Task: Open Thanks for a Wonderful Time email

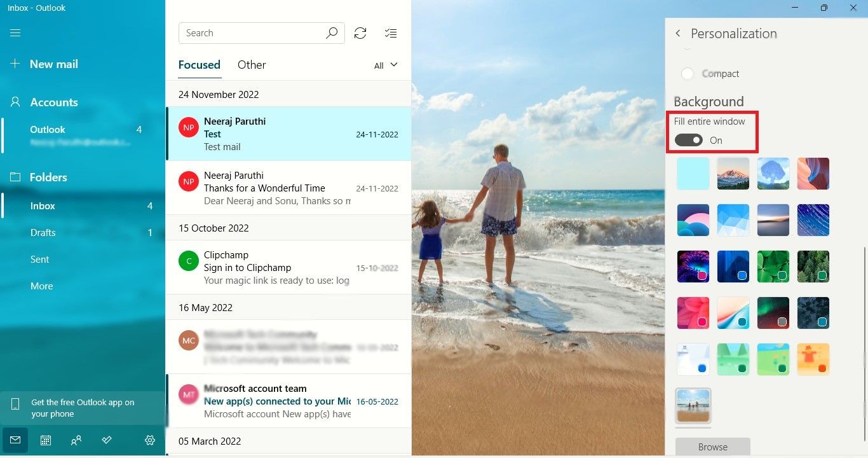Action: (288, 188)
